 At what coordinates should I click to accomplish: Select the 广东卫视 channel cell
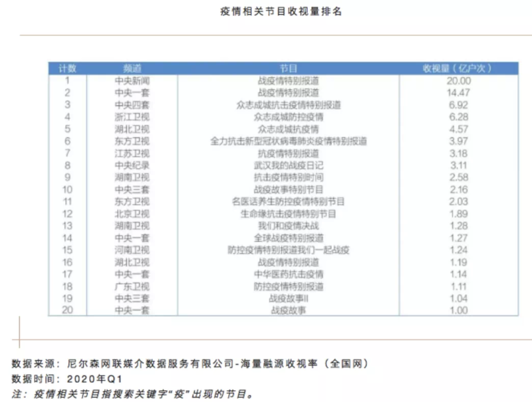pyautogui.click(x=132, y=286)
